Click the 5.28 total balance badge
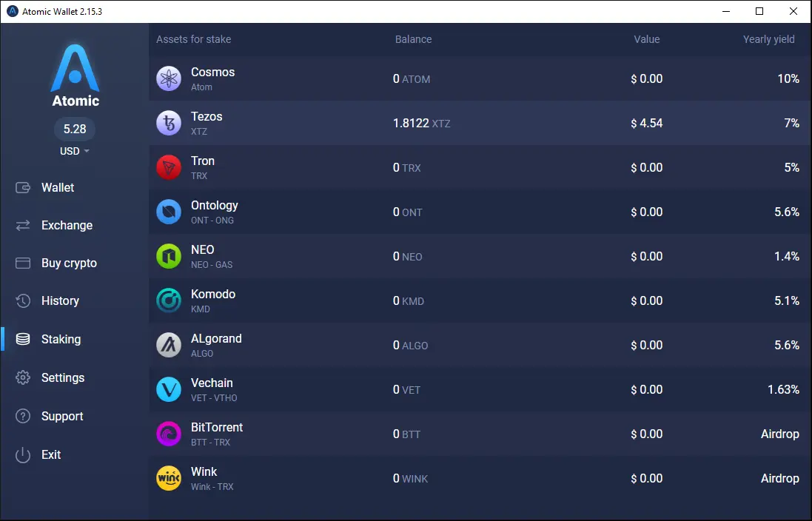This screenshot has width=812, height=521. [75, 129]
